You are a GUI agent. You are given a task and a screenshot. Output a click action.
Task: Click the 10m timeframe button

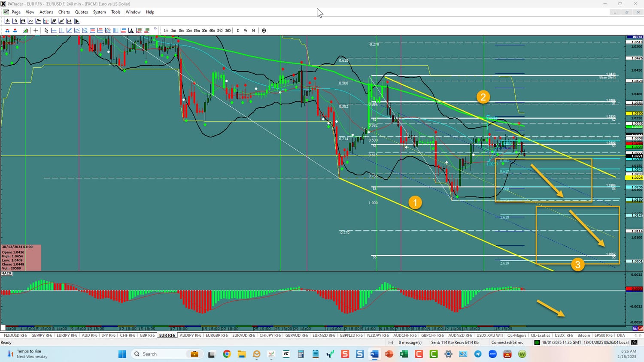[189, 30]
